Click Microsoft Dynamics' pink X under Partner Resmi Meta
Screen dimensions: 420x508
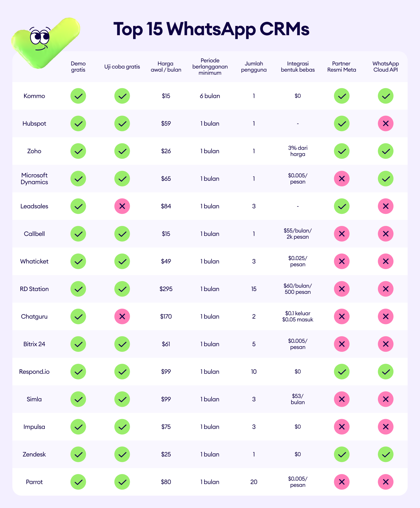342,179
